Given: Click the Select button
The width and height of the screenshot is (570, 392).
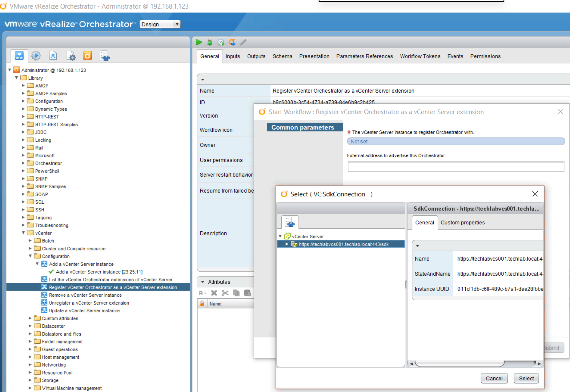Looking at the screenshot, I should [526, 378].
